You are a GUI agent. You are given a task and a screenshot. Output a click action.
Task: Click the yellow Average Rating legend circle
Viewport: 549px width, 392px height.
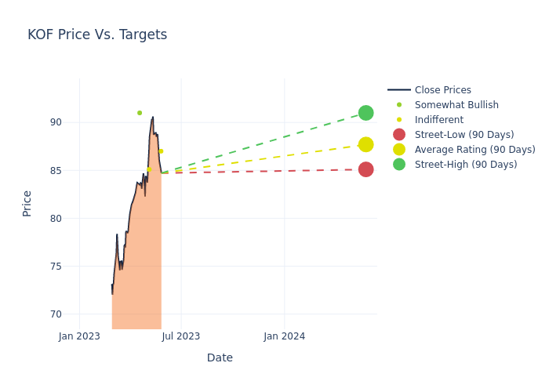[x=399, y=150]
